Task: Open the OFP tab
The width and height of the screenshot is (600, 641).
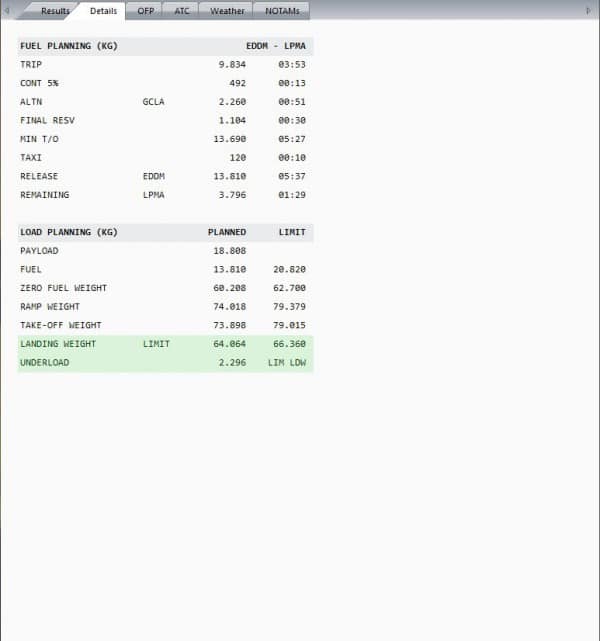Action: (x=146, y=11)
